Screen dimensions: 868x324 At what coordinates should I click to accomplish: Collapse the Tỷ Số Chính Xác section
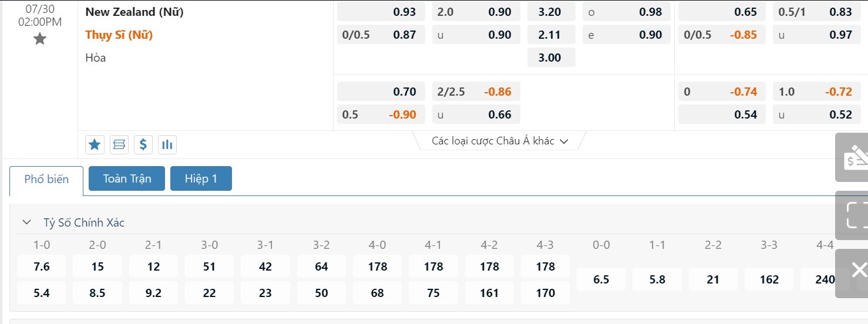coord(26,222)
